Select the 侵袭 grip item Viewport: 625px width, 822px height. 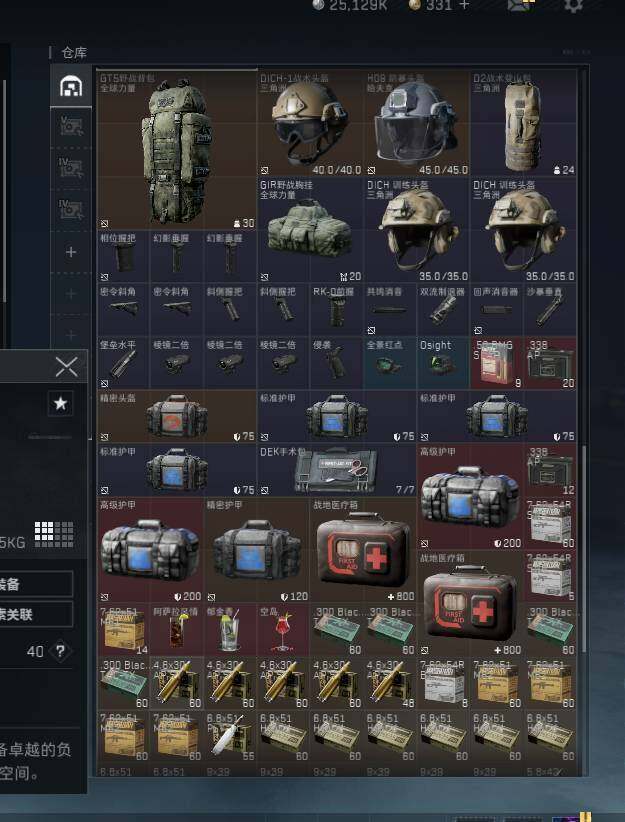[337, 363]
